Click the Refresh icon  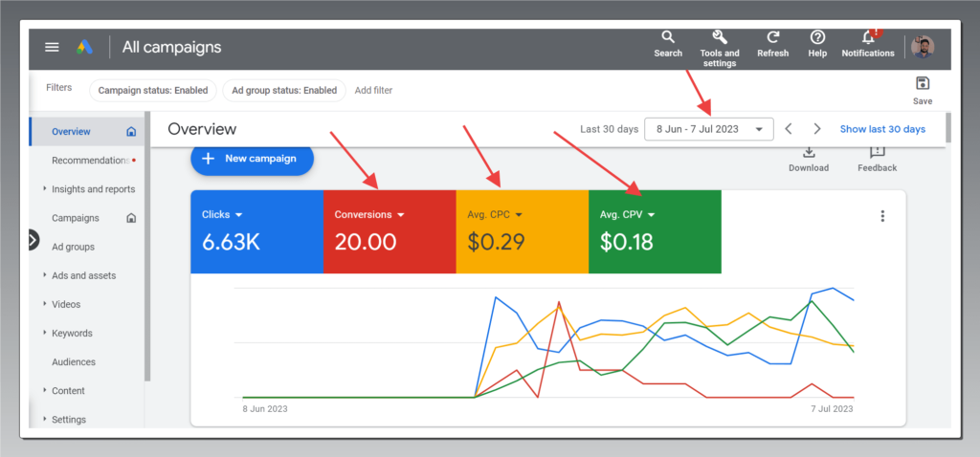coord(772,37)
